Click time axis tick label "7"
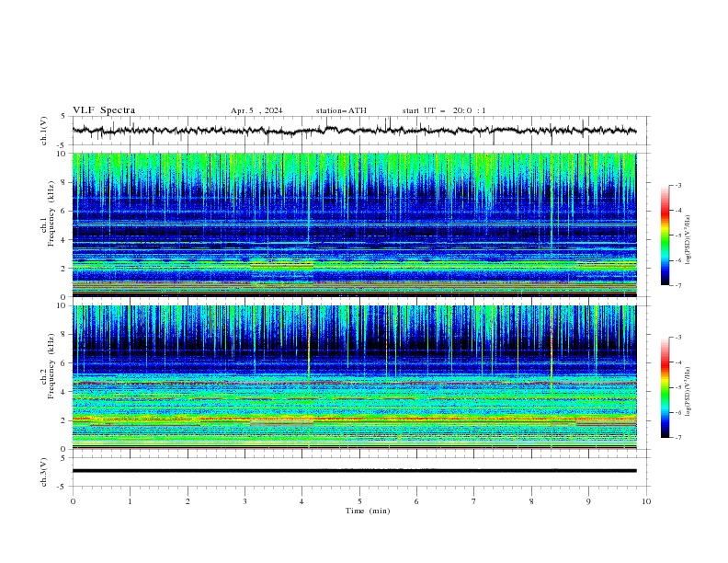728x563 pixels. [474, 501]
